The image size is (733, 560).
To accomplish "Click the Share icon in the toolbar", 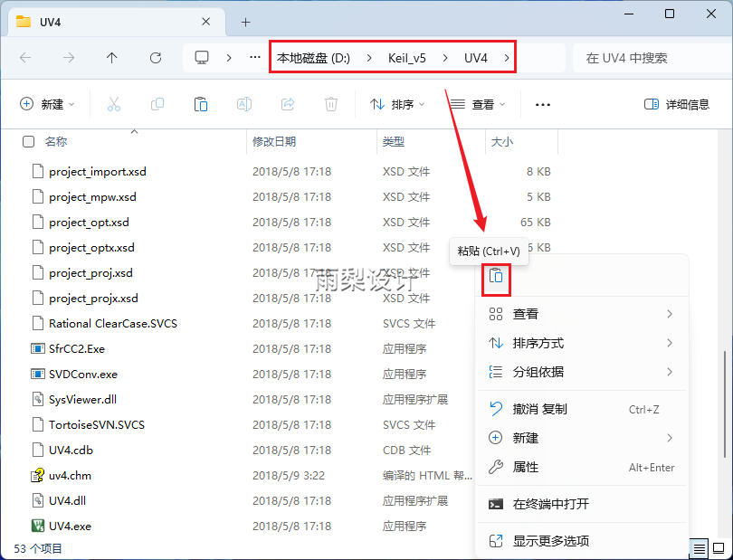I will coord(288,104).
